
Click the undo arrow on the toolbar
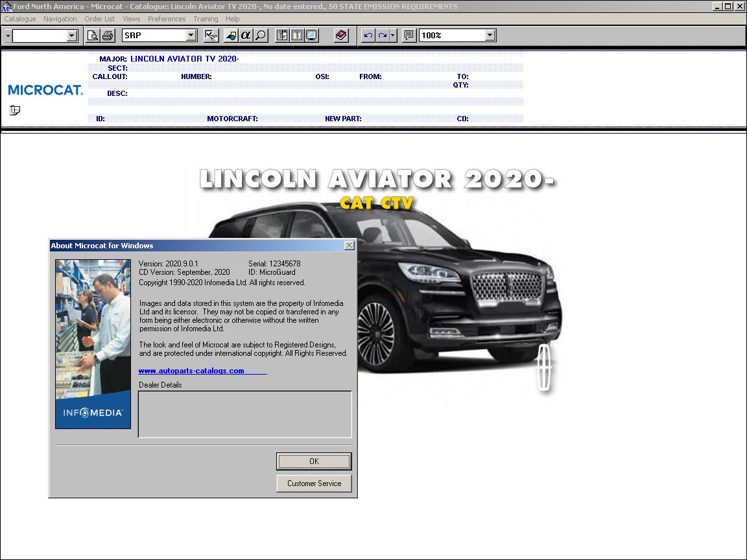(x=368, y=35)
